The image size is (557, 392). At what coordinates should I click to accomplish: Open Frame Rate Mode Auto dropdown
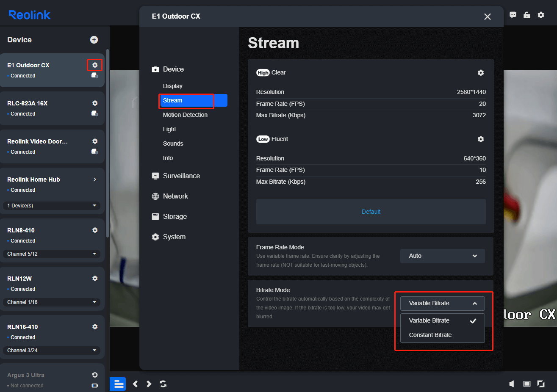pyautogui.click(x=443, y=256)
